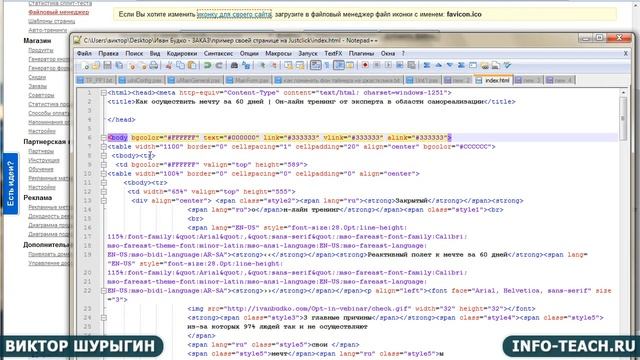Print the document via printer icon
Image resolution: width=640 pixels, height=360 pixels.
tap(153, 65)
